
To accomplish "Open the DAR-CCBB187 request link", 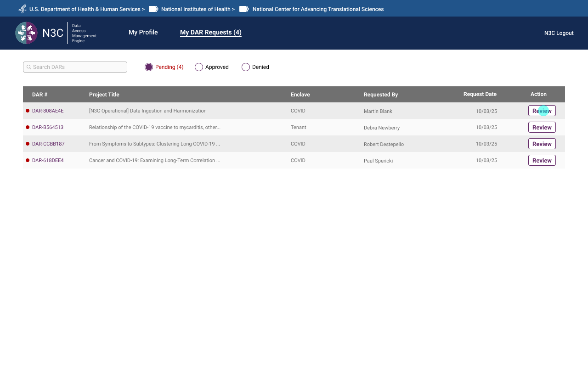I will tap(48, 144).
